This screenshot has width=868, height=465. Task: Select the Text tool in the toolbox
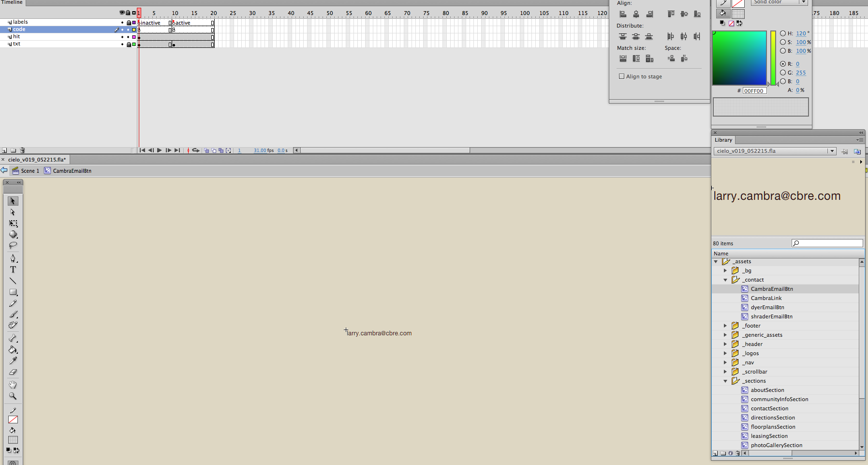(x=13, y=270)
